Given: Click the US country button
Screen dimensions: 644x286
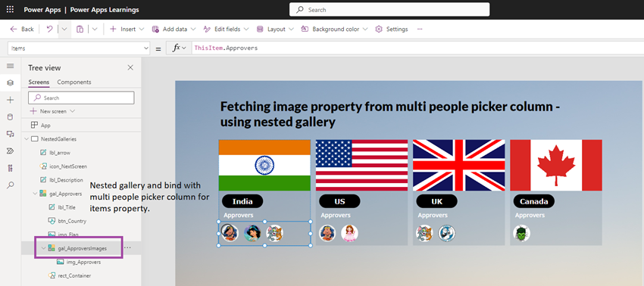Looking at the screenshot, I should click(x=339, y=201).
